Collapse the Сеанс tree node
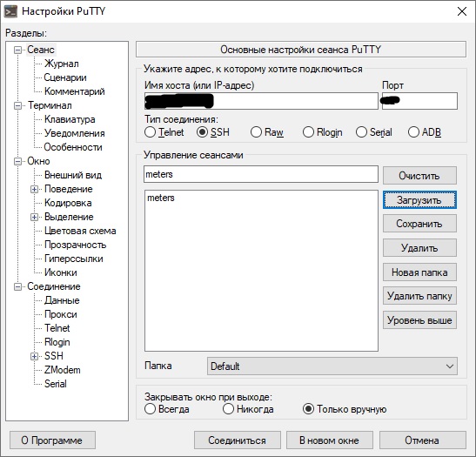This screenshot has height=457, width=476. 18,50
